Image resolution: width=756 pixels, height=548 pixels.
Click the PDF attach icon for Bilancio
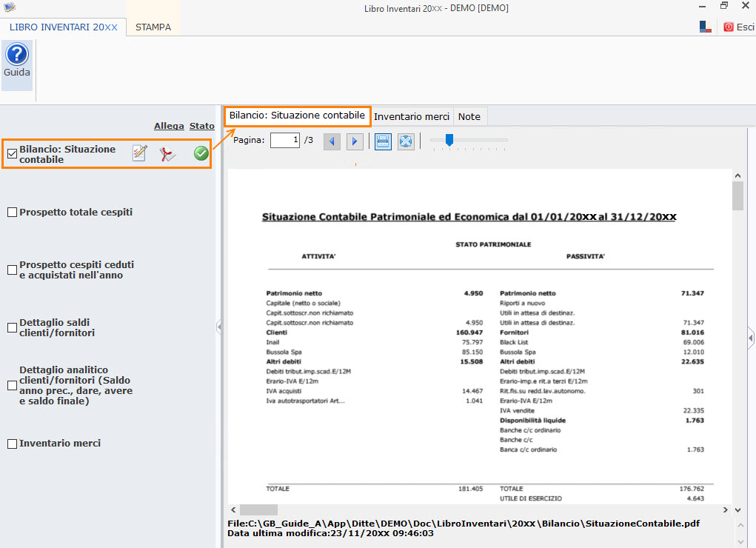167,154
